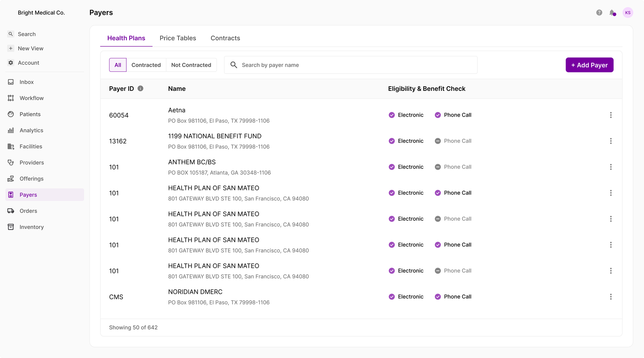Open the help question mark icon
The width and height of the screenshot is (644, 358).
click(x=599, y=13)
